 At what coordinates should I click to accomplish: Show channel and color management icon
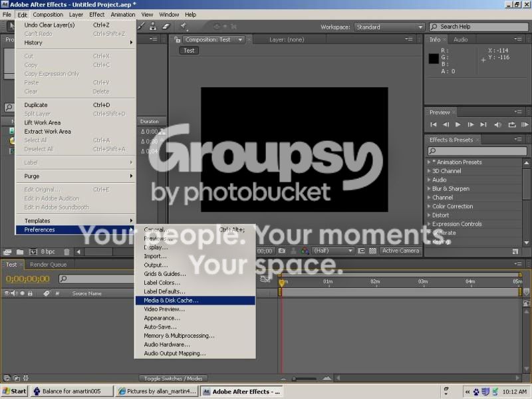tap(305, 251)
